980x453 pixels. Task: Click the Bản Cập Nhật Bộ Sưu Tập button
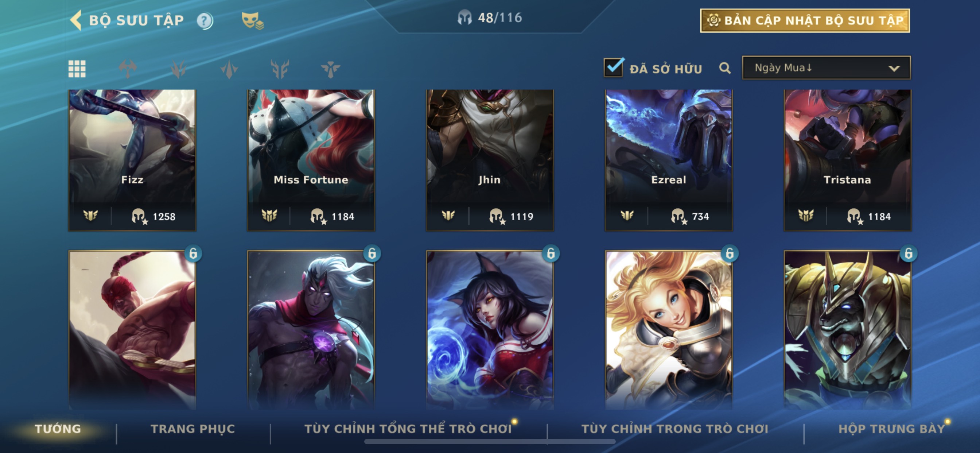pos(805,20)
